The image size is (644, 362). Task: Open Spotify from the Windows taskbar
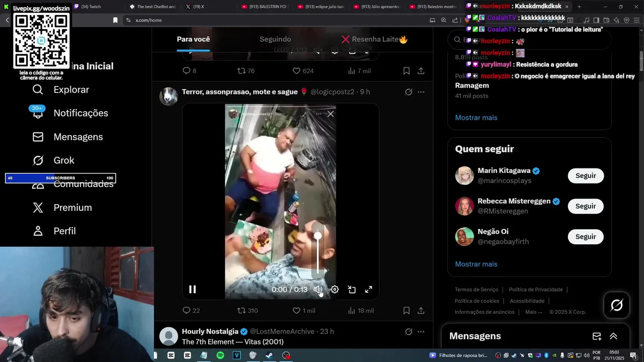tap(220, 355)
